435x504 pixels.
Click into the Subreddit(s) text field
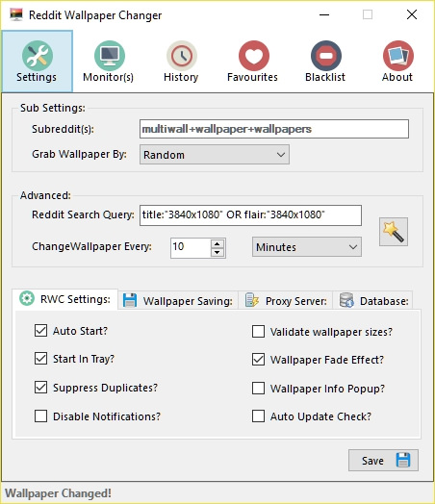click(274, 129)
